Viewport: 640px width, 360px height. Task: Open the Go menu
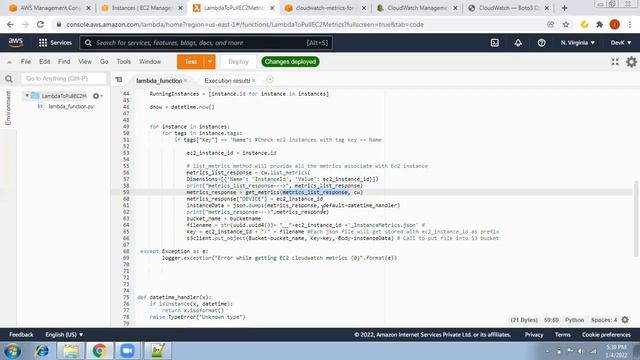tap(104, 62)
